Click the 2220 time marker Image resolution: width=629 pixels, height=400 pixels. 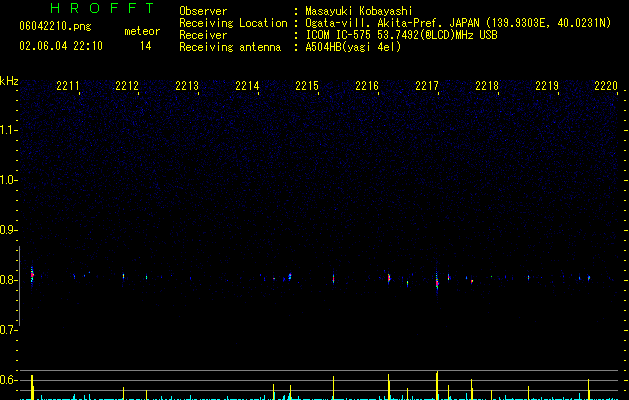coord(606,86)
